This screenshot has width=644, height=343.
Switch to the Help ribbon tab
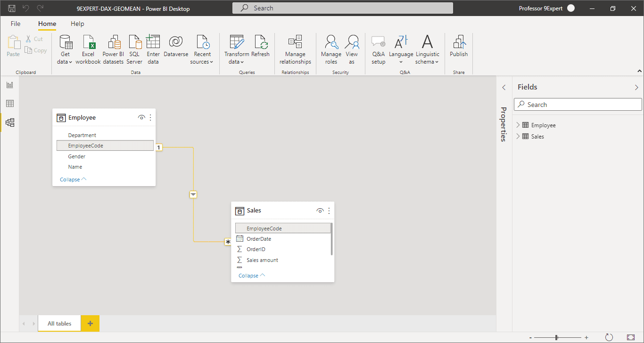click(77, 24)
